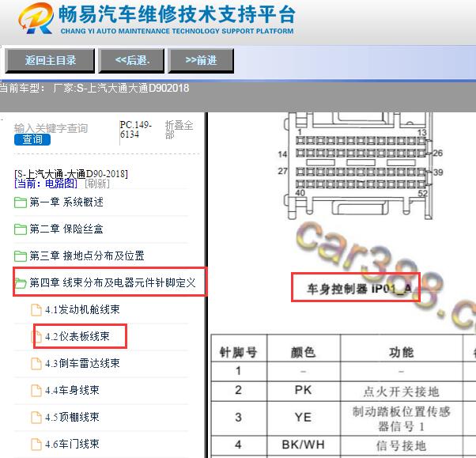This screenshot has height=458, width=476.
Task: Click document icon of 4.2仪表板线束
Action: coord(36,337)
